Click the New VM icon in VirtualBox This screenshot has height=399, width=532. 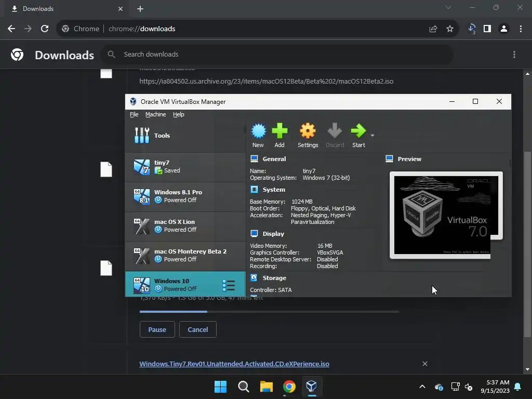pos(258,136)
